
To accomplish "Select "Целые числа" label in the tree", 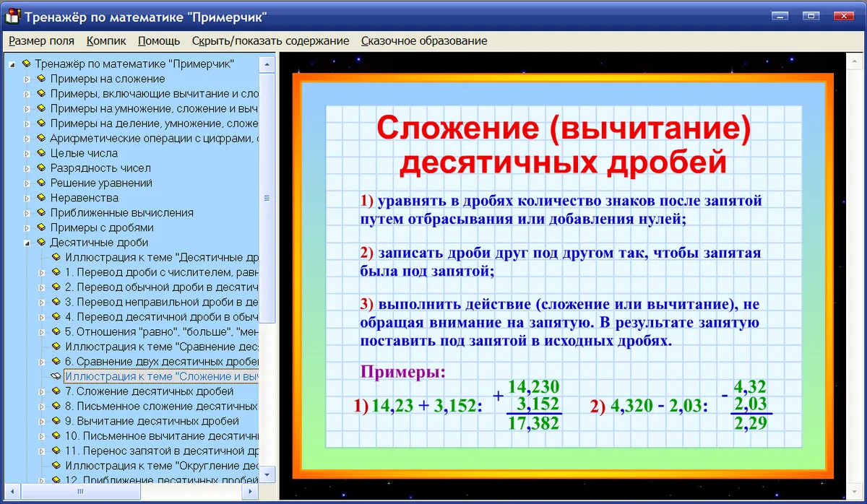I will tap(84, 153).
